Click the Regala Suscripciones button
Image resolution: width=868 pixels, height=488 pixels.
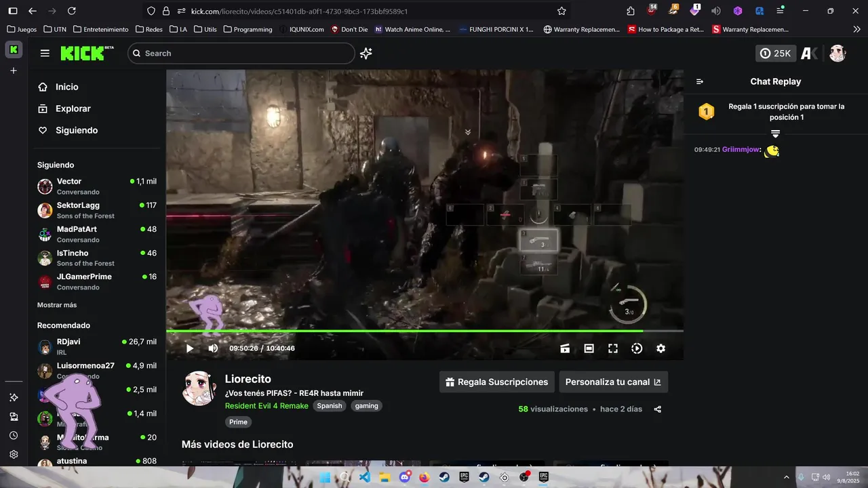click(x=496, y=382)
